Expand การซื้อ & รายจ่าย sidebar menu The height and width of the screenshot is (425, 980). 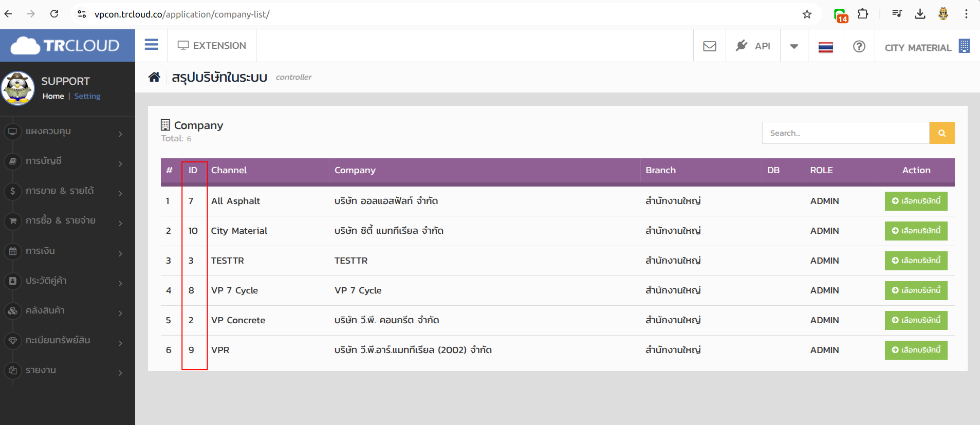pyautogui.click(x=67, y=221)
